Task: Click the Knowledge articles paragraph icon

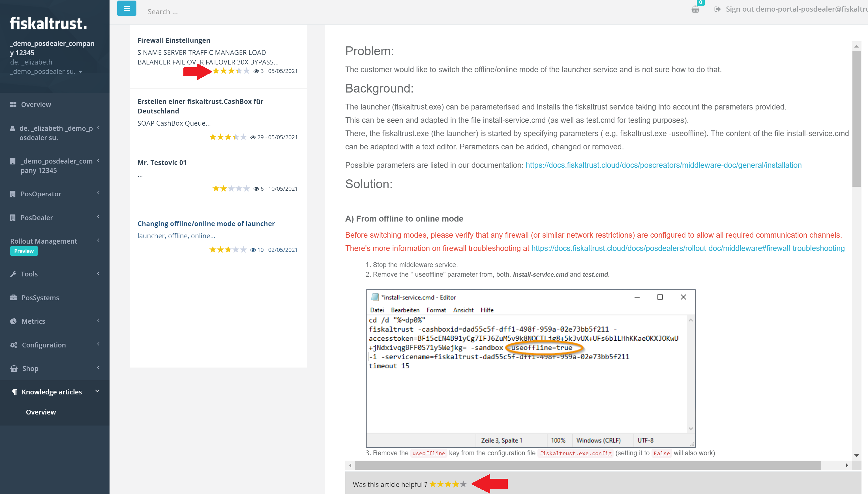Action: [x=15, y=392]
